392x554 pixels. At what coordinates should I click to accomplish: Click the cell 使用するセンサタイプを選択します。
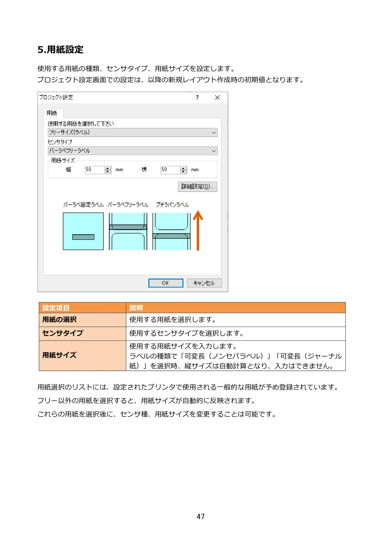(236, 334)
